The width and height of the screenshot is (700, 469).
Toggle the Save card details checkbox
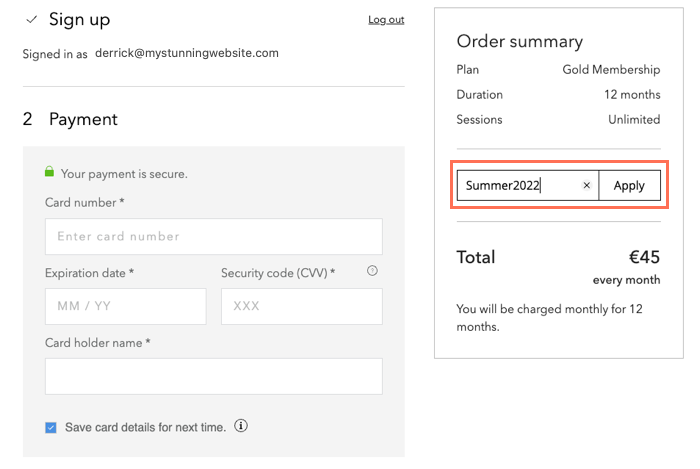click(x=51, y=427)
